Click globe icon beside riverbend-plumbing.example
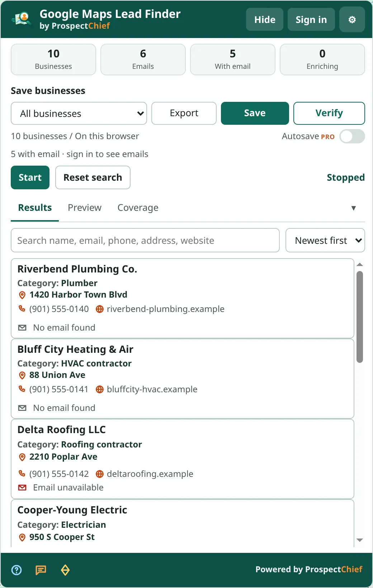 point(100,309)
